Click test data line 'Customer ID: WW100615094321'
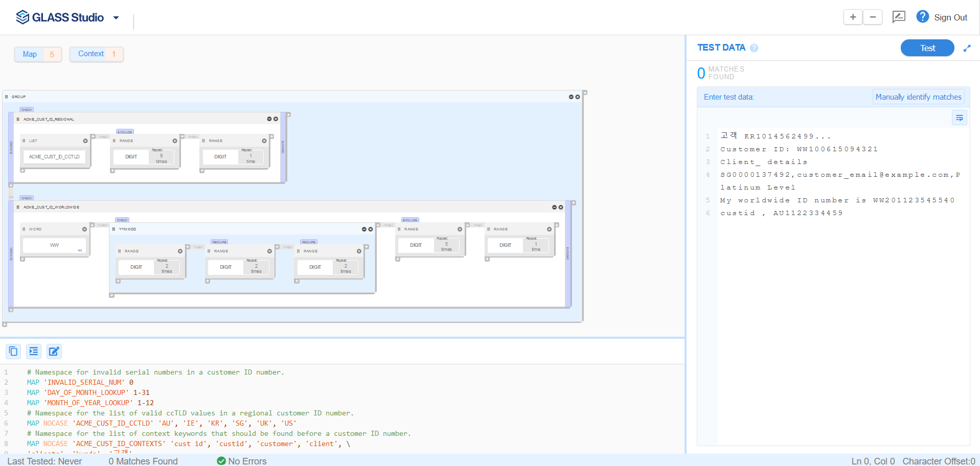This screenshot has width=980, height=466. [x=799, y=149]
